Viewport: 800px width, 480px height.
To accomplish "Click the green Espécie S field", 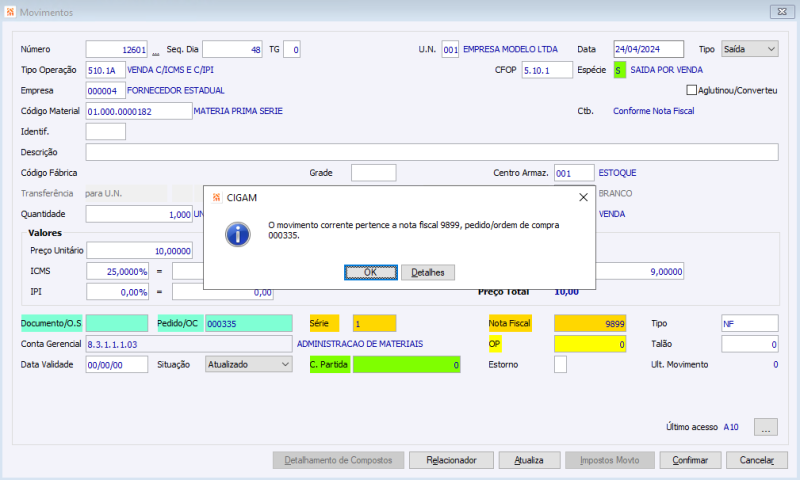I will (x=619, y=70).
